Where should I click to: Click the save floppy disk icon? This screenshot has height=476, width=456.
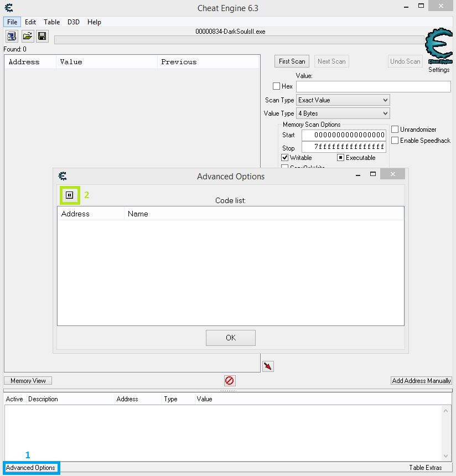pos(42,37)
